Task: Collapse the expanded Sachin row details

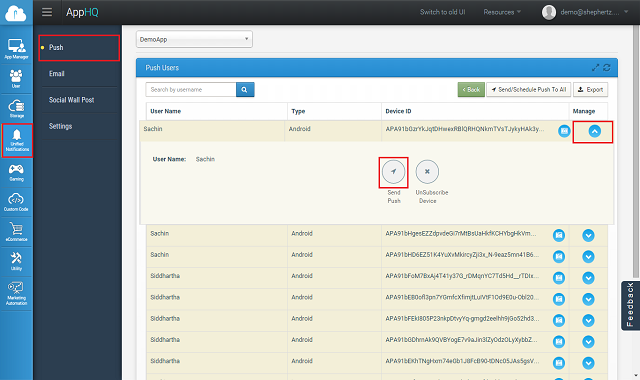Action: (595, 131)
